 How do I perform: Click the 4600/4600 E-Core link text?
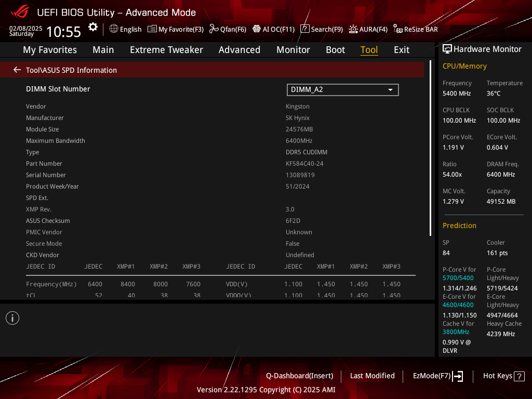pos(458,304)
